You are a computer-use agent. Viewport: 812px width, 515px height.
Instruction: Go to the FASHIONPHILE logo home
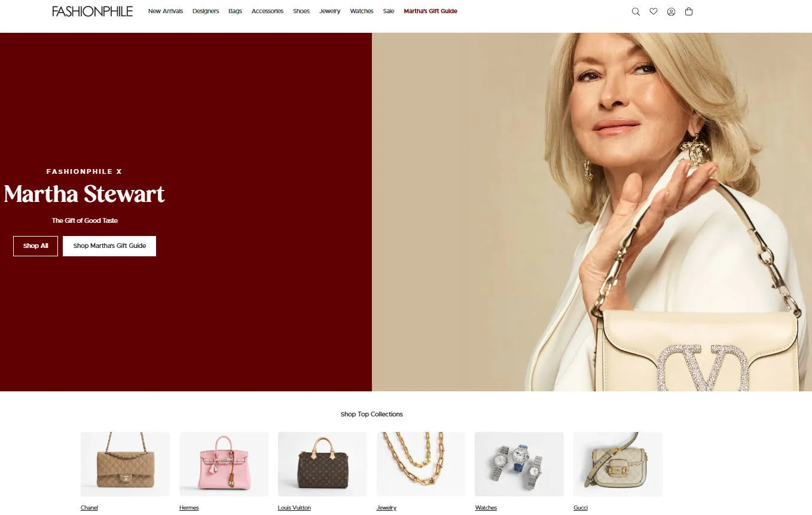tap(93, 11)
